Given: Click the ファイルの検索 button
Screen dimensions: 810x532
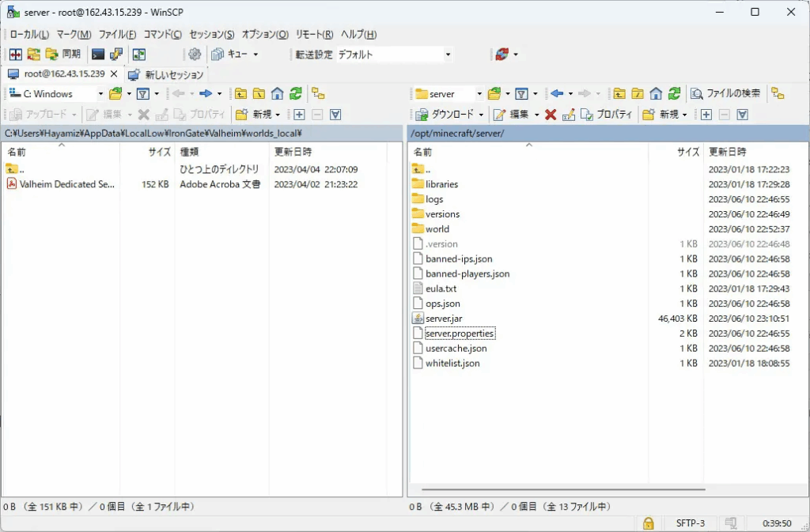Looking at the screenshot, I should click(x=725, y=93).
